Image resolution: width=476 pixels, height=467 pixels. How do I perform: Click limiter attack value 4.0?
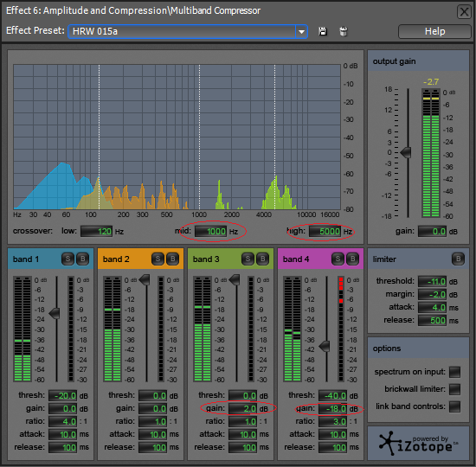click(432, 307)
